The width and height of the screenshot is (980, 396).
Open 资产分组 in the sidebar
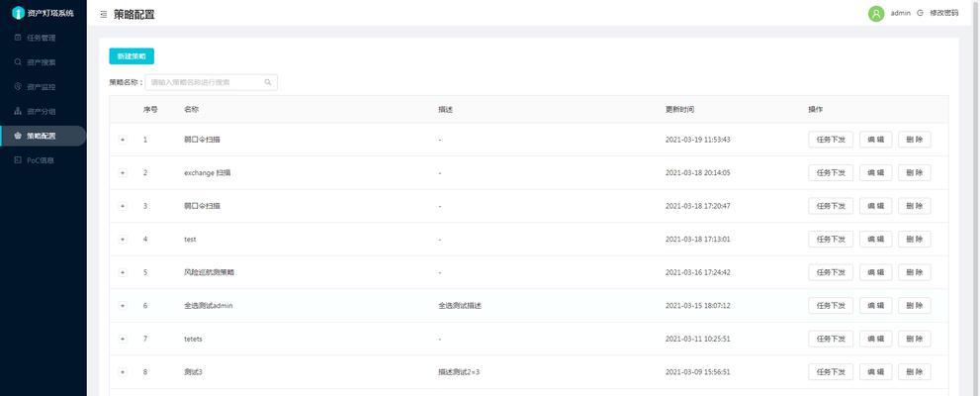pos(43,111)
